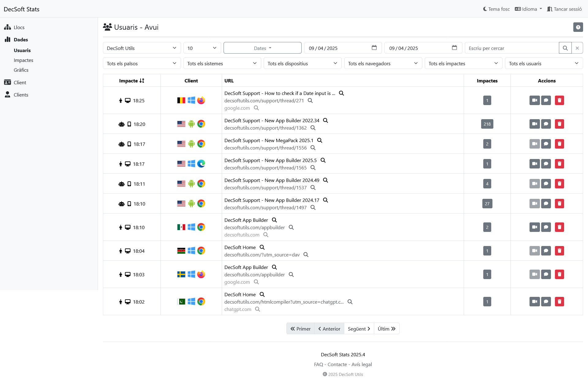Open the calendar picker on the end date field
The image size is (588, 386).
(x=454, y=48)
